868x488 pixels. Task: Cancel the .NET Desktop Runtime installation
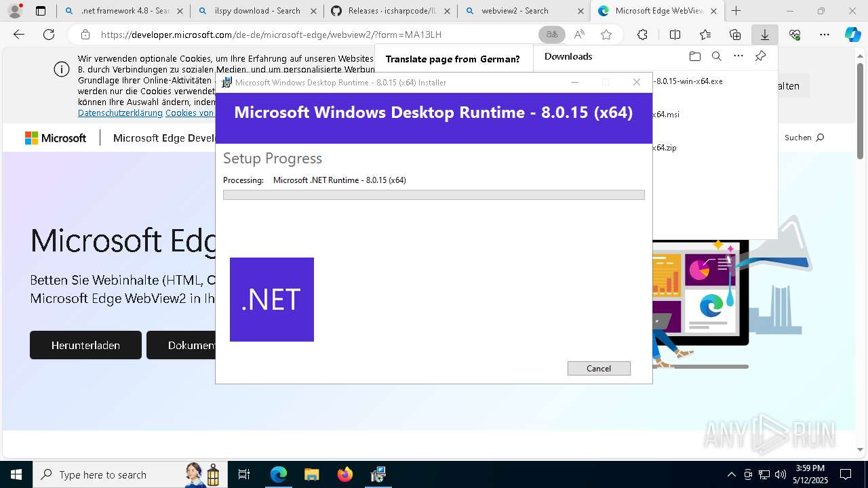[599, 368]
